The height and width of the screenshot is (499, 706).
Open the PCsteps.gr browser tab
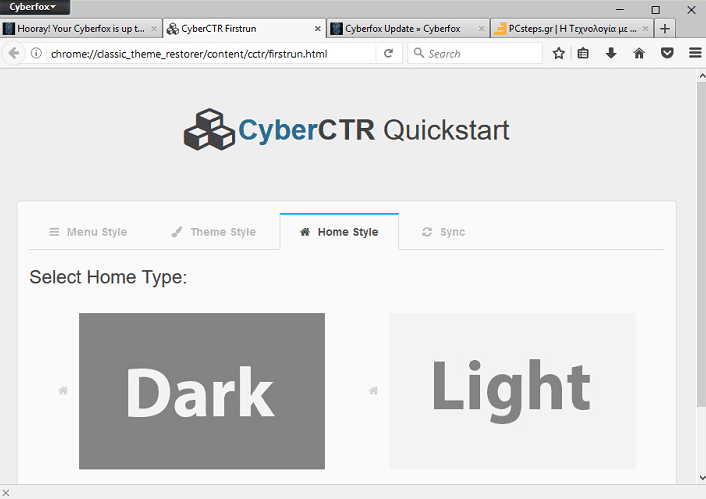tap(572, 29)
